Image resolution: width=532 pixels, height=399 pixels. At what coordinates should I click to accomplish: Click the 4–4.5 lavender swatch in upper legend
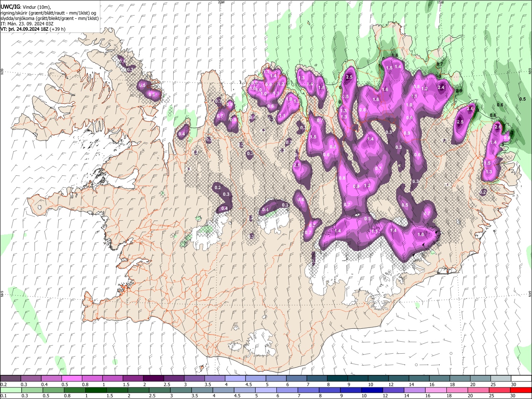coord(235,379)
